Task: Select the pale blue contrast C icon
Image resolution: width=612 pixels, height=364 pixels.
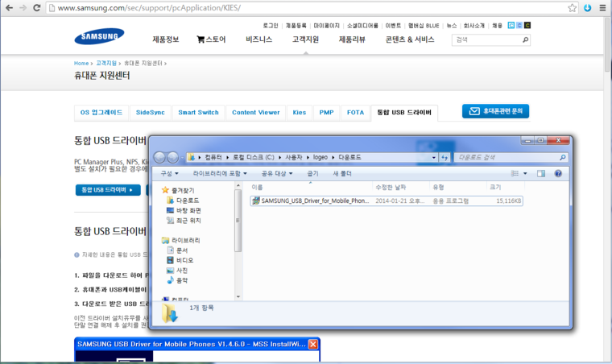Action: point(519,25)
